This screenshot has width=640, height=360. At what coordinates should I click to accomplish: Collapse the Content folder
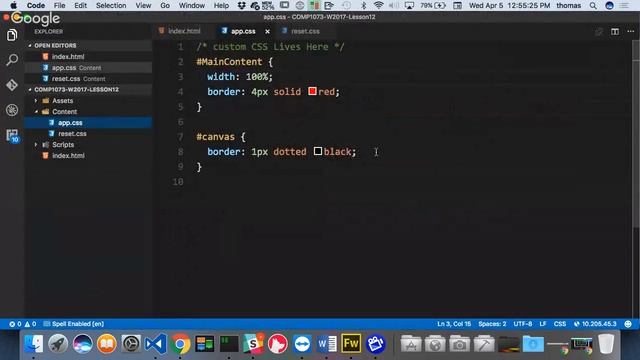[64, 111]
